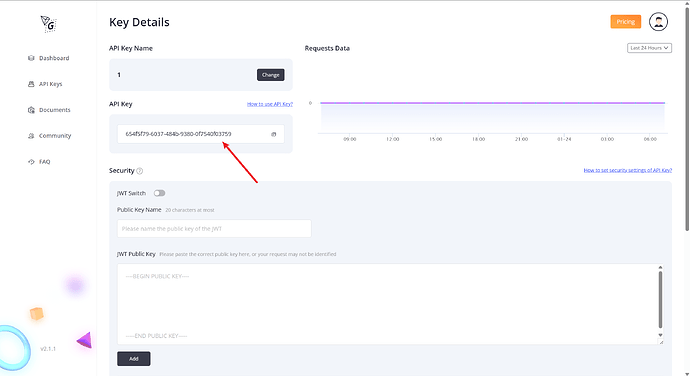The image size is (690, 376).
Task: Click the Security help question icon
Action: pos(139,171)
